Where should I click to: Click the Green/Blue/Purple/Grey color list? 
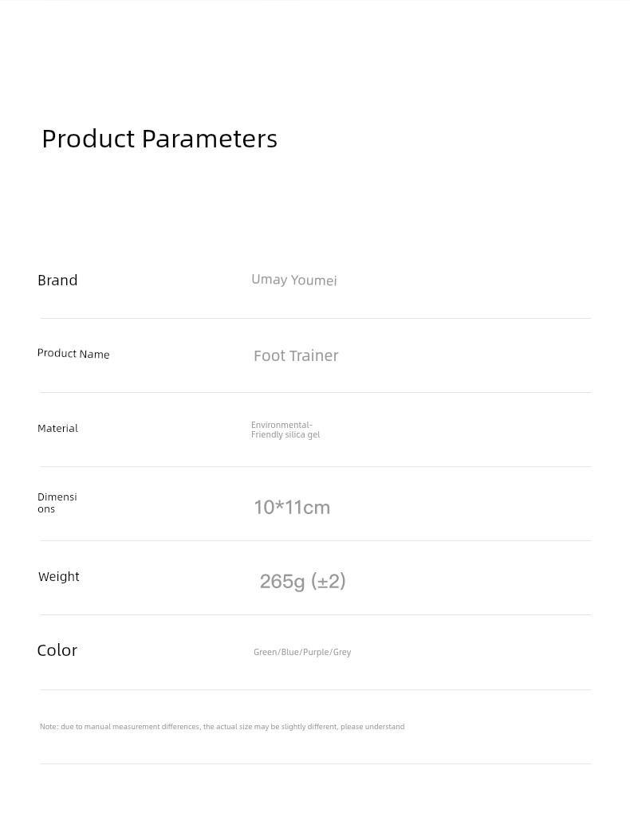(x=302, y=652)
